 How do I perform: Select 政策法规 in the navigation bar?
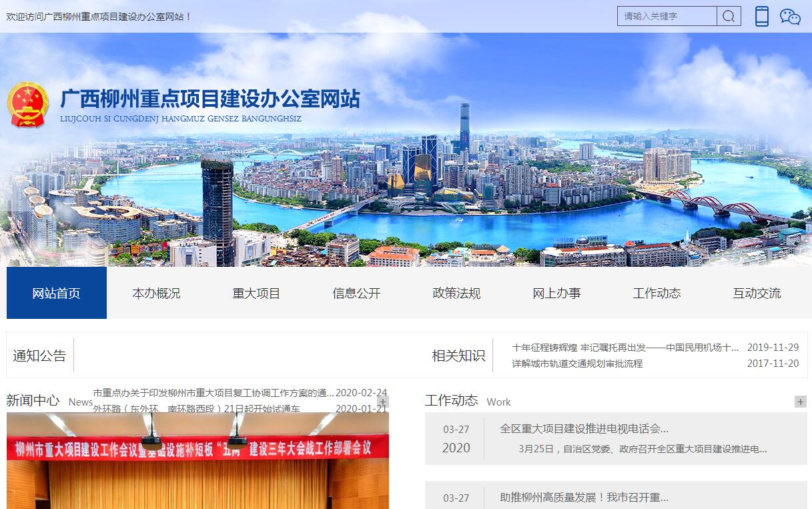coord(456,293)
